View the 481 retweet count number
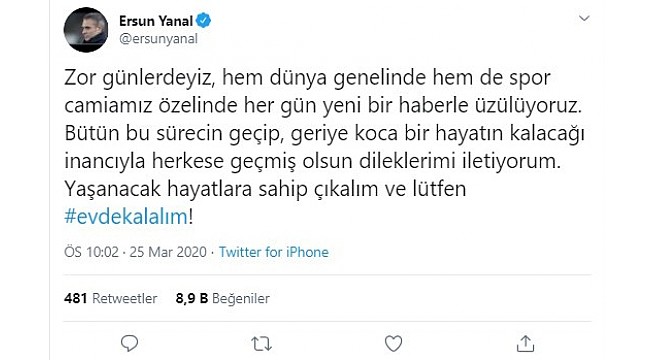The width and height of the screenshot is (650, 360). (75, 298)
